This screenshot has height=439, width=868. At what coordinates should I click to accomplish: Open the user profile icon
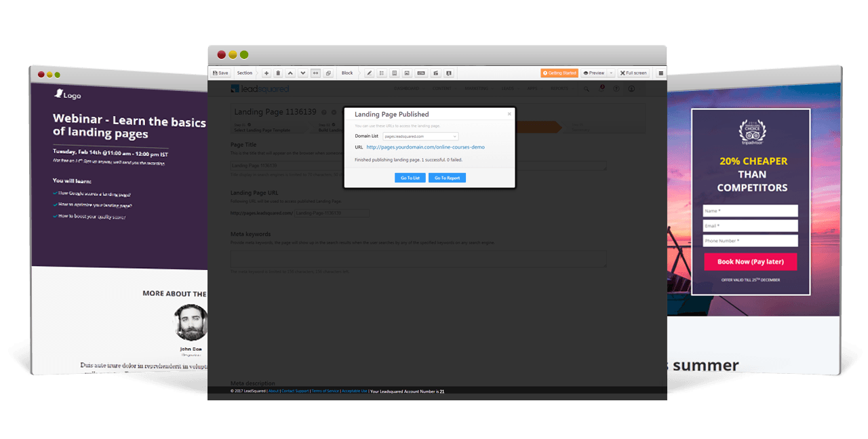(631, 89)
